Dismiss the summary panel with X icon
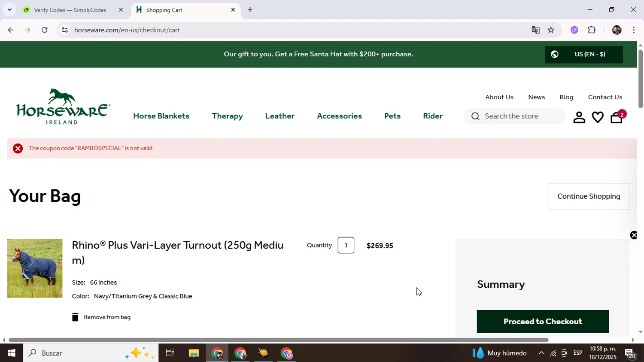This screenshot has height=362, width=644. pos(634,235)
